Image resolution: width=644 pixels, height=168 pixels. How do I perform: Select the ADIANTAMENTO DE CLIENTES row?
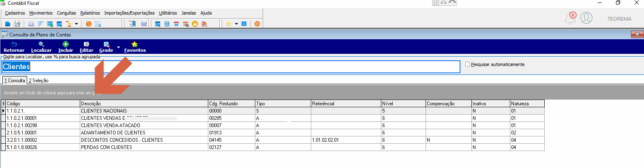(x=273, y=133)
